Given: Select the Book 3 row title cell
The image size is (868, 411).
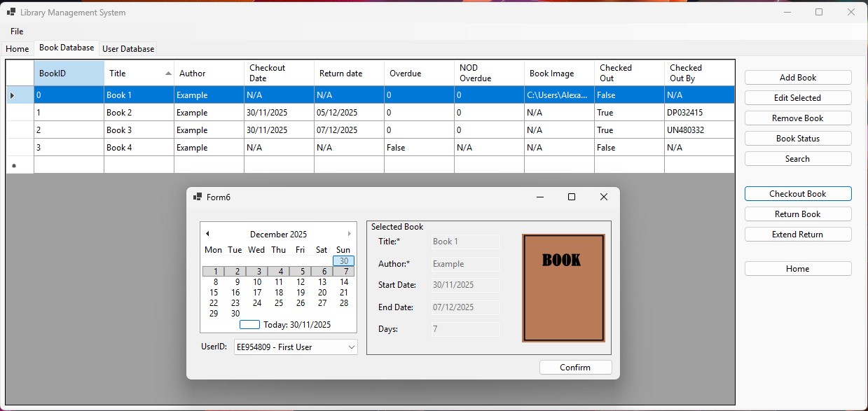Looking at the screenshot, I should coord(139,130).
